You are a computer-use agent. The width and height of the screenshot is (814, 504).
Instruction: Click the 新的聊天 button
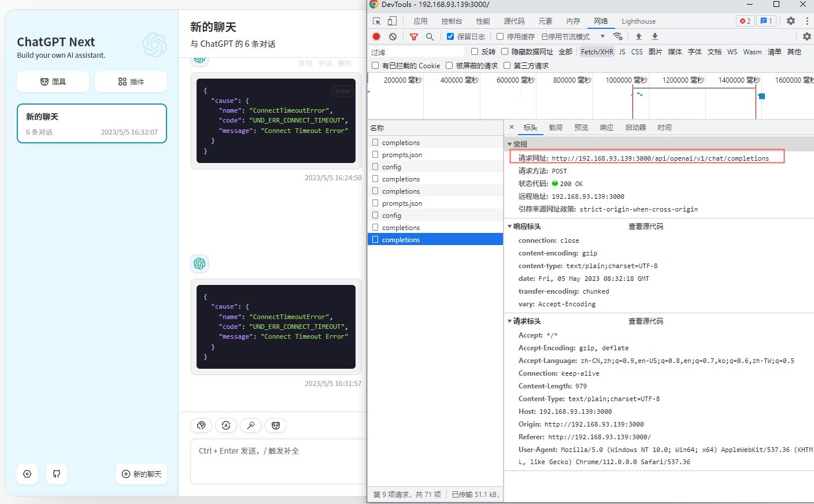141,474
